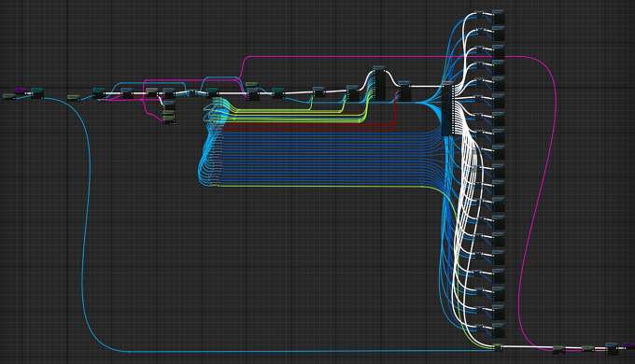This screenshot has width=635, height=364.
Task: Select the blue node on the bottom execution line
Action: click(612, 349)
